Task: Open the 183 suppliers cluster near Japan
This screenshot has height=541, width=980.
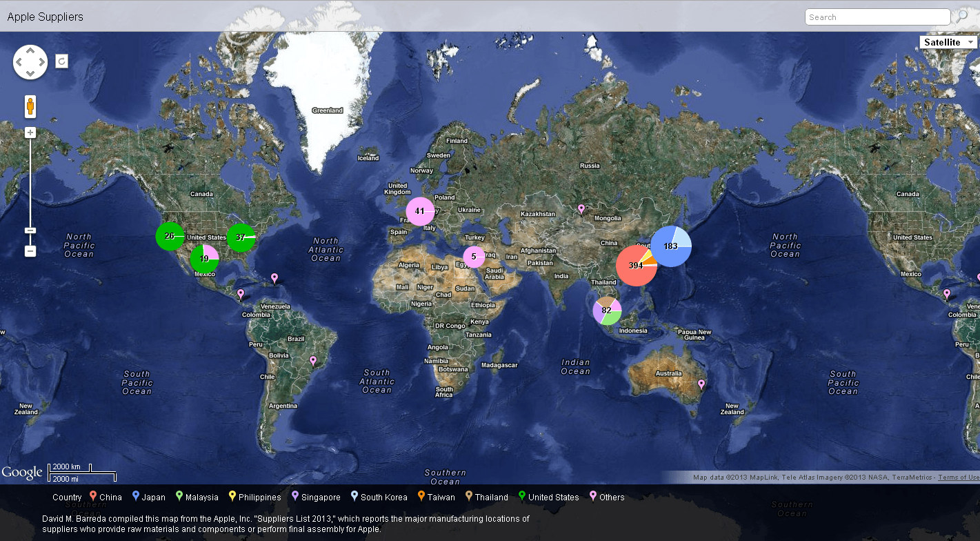Action: point(671,246)
